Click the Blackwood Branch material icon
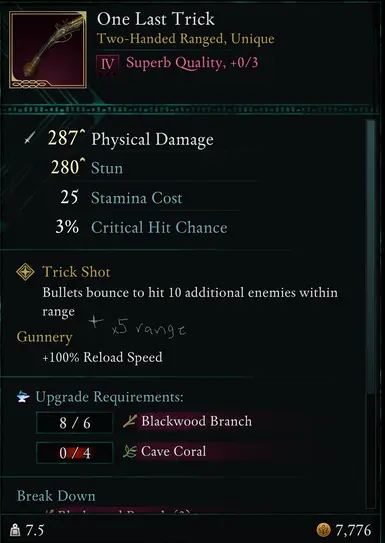The width and height of the screenshot is (385, 543). click(129, 421)
